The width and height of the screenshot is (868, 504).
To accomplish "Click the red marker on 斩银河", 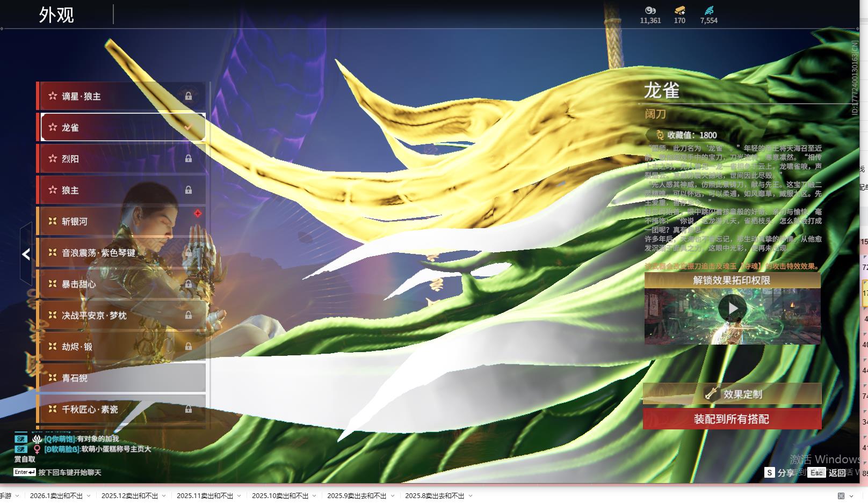I will pos(198,214).
